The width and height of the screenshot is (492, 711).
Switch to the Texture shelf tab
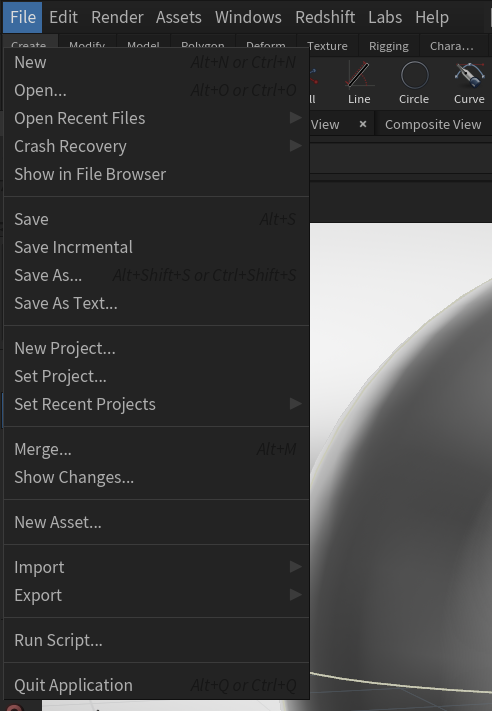327,46
